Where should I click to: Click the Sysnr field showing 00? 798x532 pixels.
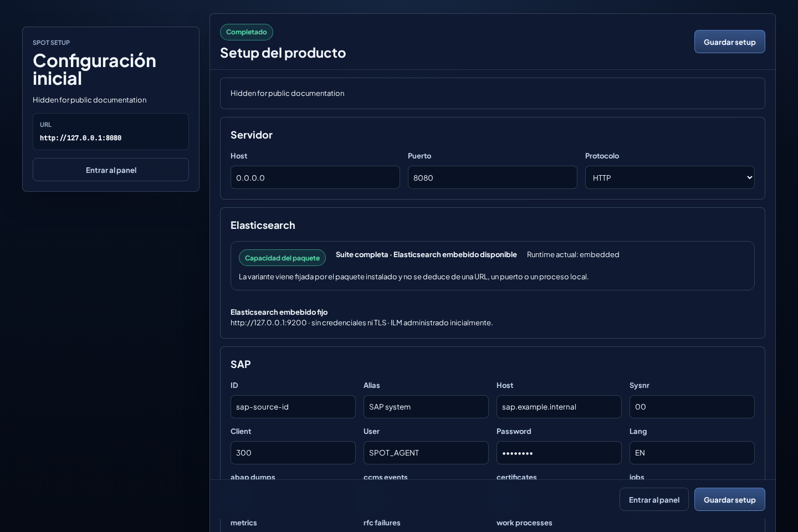tap(692, 407)
